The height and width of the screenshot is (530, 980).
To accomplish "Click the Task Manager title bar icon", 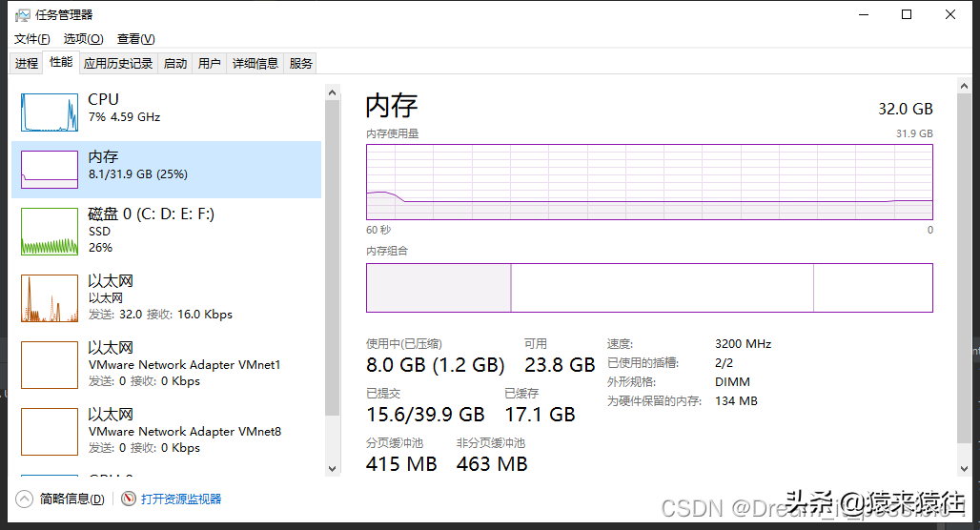I will pyautogui.click(x=23, y=15).
